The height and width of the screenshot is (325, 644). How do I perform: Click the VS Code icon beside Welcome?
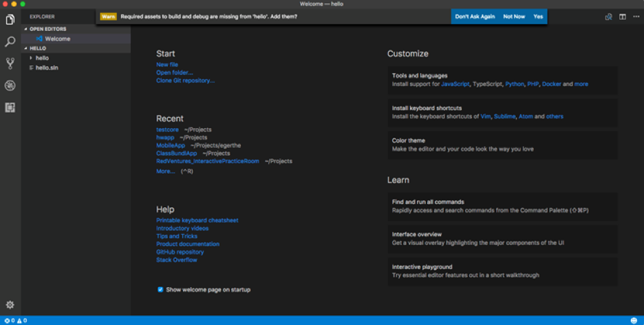(39, 39)
